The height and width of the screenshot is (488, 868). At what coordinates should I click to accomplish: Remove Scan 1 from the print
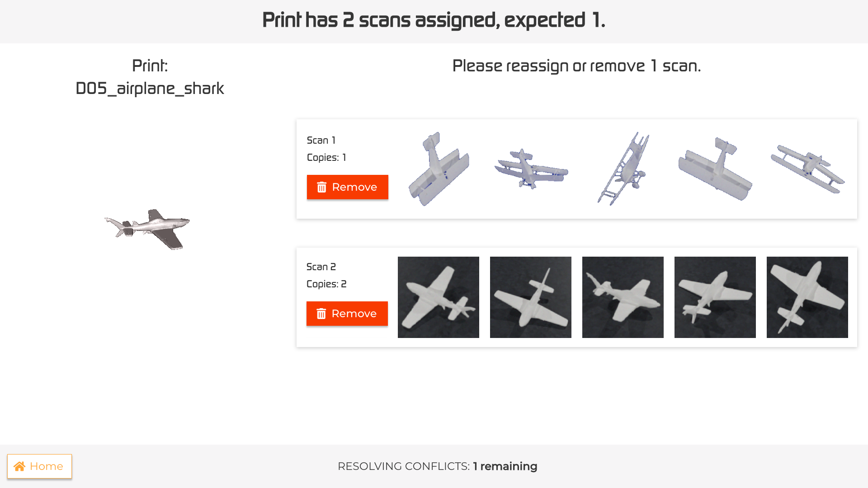point(347,187)
